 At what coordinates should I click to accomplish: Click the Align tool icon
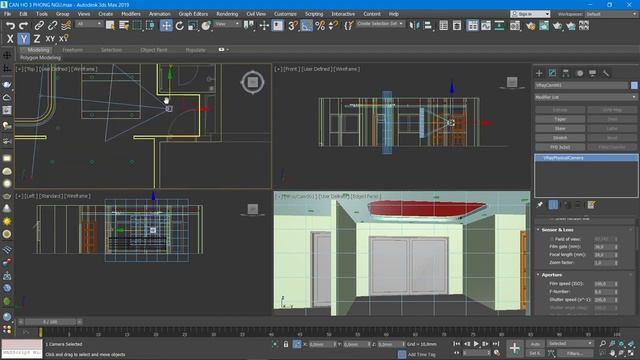(x=428, y=26)
